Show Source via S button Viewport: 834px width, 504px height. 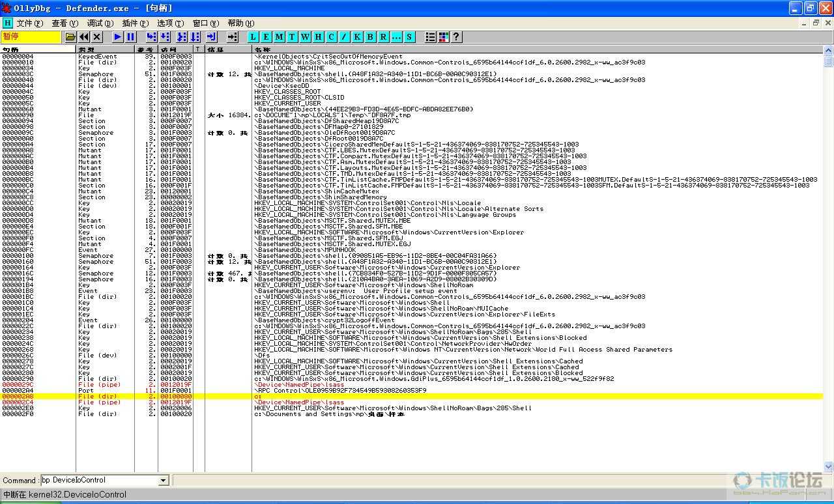tap(409, 37)
